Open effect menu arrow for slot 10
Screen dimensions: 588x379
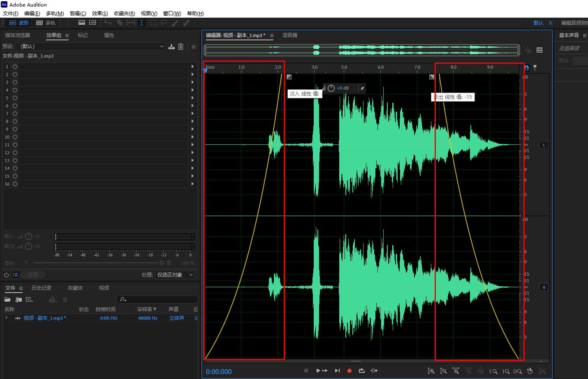(x=192, y=137)
